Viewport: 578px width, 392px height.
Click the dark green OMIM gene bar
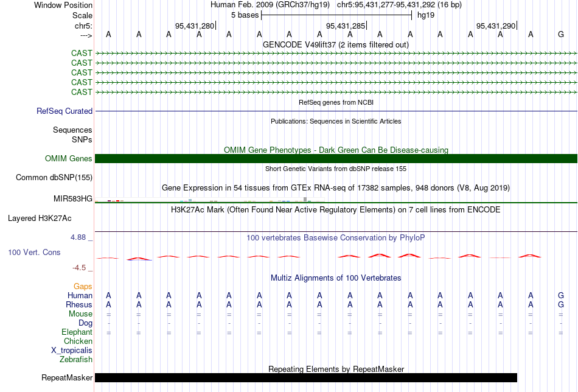(336, 159)
